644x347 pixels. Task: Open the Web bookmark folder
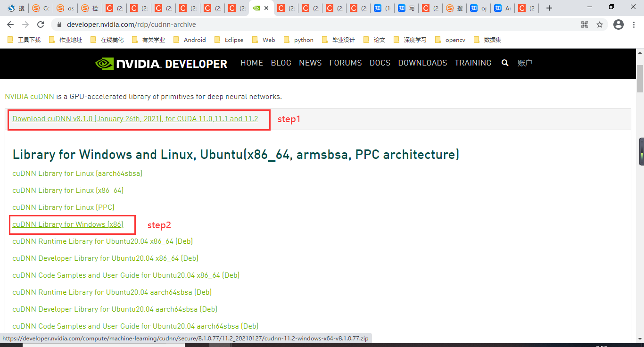click(x=264, y=40)
